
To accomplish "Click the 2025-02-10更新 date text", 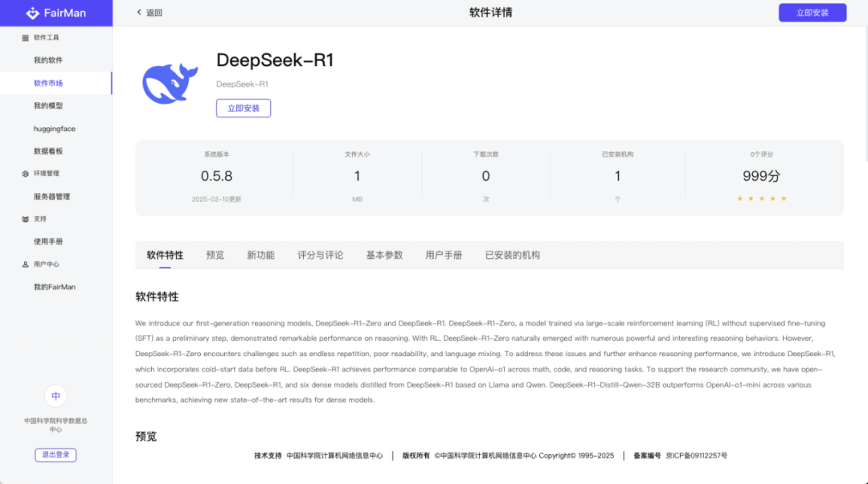I will coord(216,199).
